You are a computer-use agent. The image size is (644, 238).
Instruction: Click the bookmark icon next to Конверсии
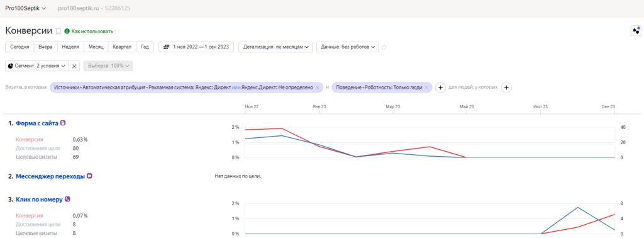click(58, 31)
